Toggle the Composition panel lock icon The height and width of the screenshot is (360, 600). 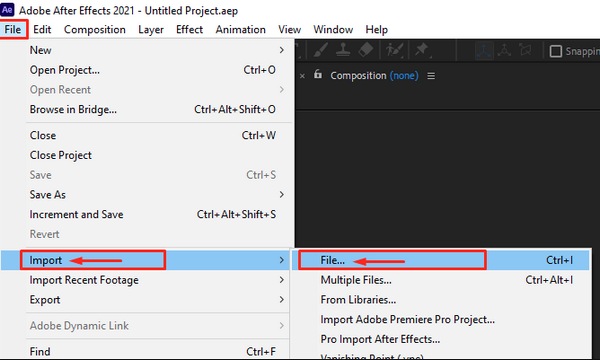(x=318, y=74)
